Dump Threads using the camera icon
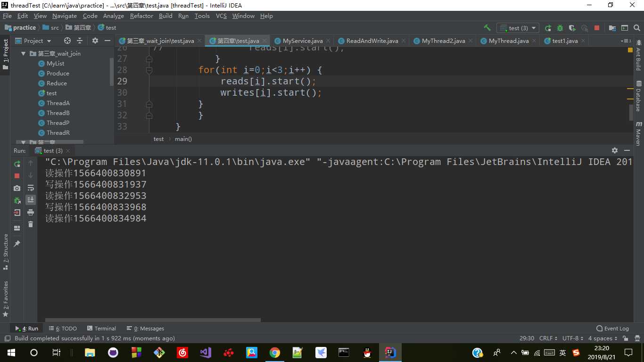Image resolution: width=644 pixels, height=362 pixels. [17, 188]
